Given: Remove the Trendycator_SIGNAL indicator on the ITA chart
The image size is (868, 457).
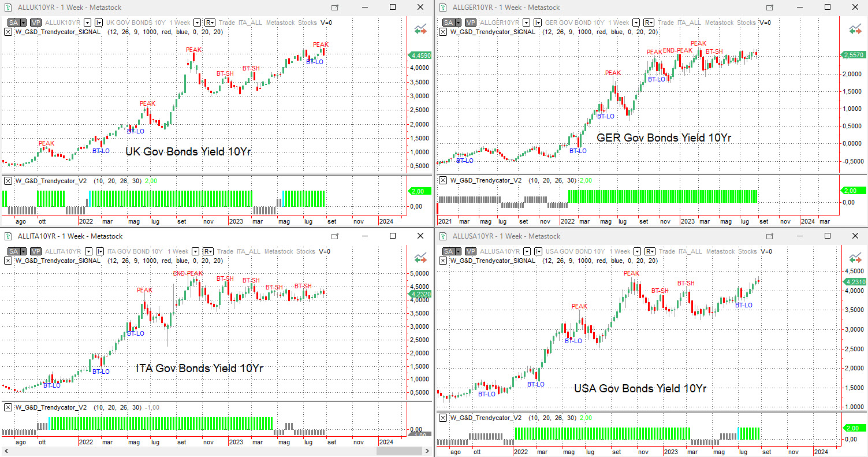Looking at the screenshot, I should (8, 261).
